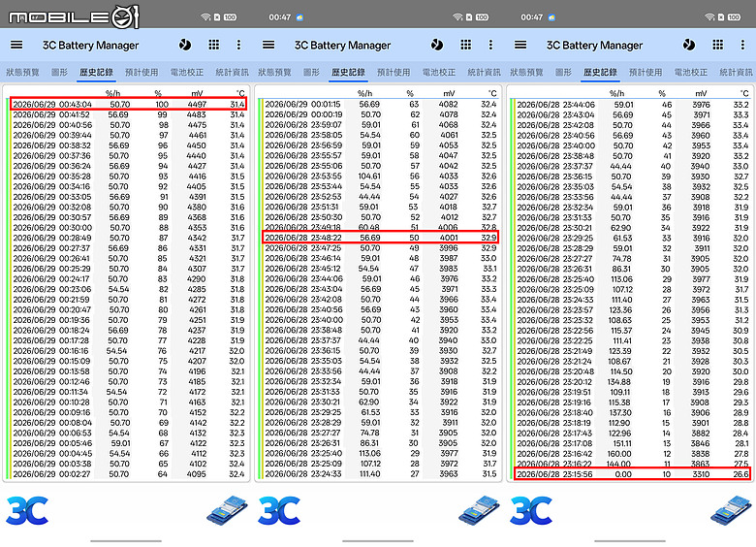This screenshot has width=756, height=547.
Task: Open hamburger menu in left panel
Action: click(16, 45)
